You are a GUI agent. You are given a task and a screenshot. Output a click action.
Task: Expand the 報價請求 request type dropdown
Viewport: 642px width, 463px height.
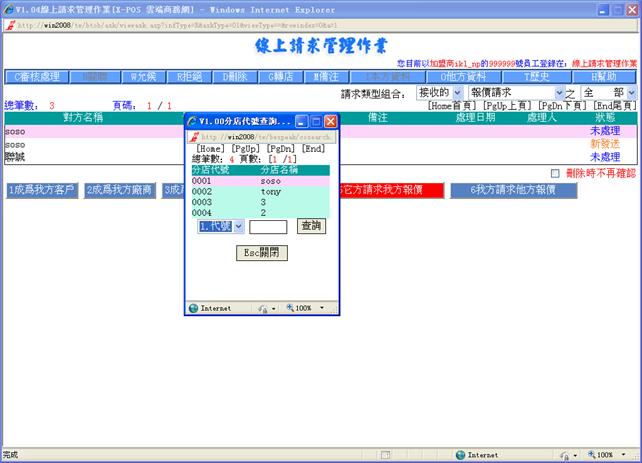(x=506, y=92)
